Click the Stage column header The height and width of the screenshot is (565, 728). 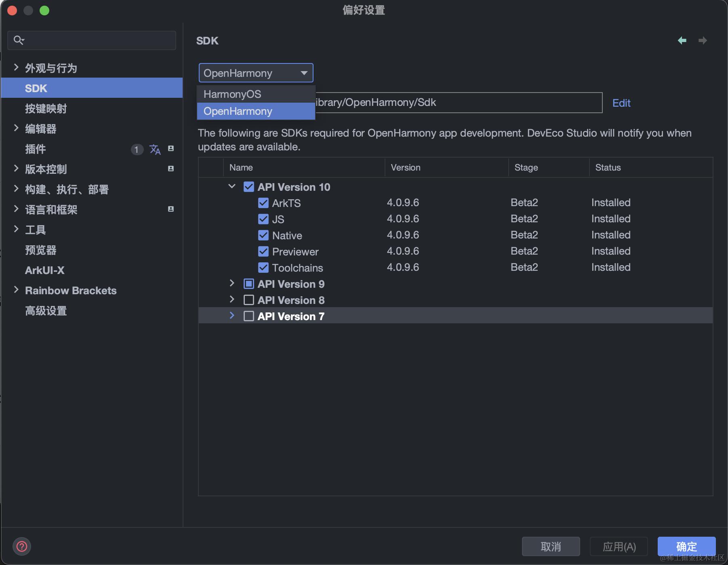tap(549, 167)
